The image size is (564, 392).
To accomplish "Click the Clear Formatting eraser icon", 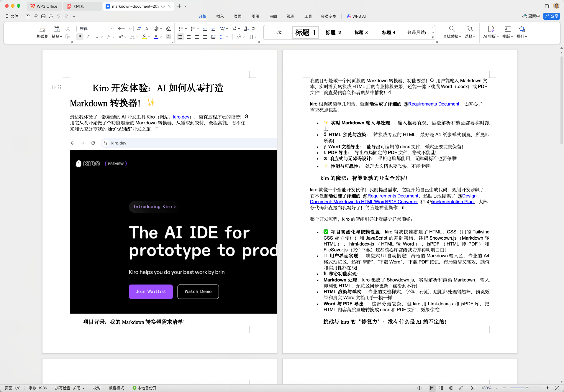I will pos(168,29).
